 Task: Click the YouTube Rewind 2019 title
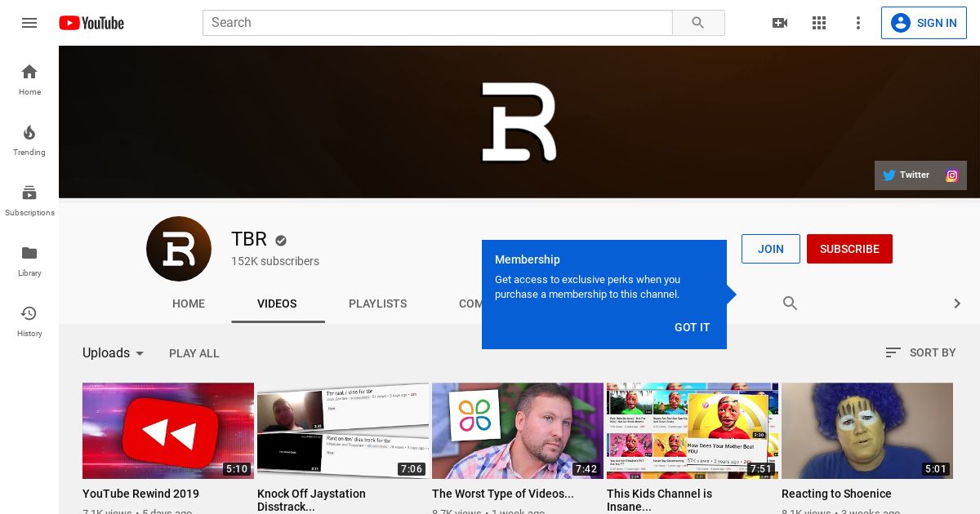pos(140,494)
